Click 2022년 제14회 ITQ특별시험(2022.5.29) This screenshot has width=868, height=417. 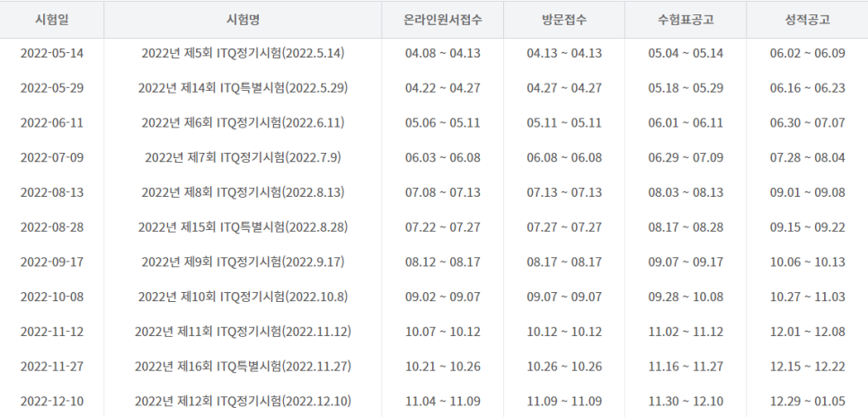(243, 88)
